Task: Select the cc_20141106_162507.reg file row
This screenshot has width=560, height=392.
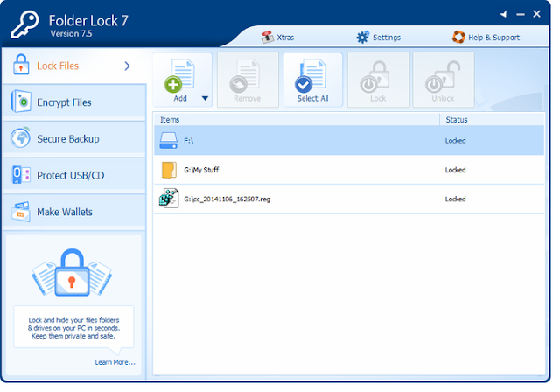Action: click(349, 199)
